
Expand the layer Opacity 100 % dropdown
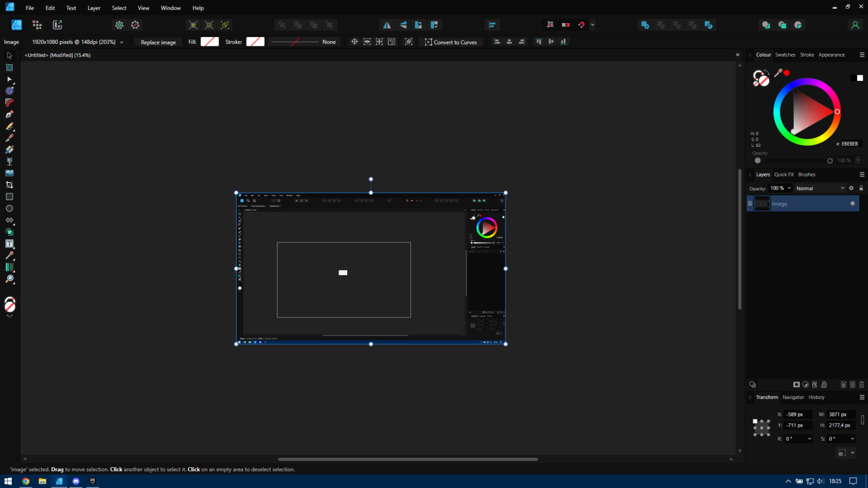coord(789,188)
